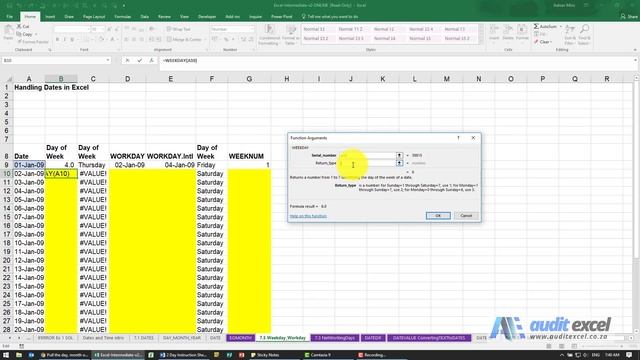Image resolution: width=640 pixels, height=360 pixels.
Task: Collapse dialog icon beside Serial_number field
Action: coord(399,156)
